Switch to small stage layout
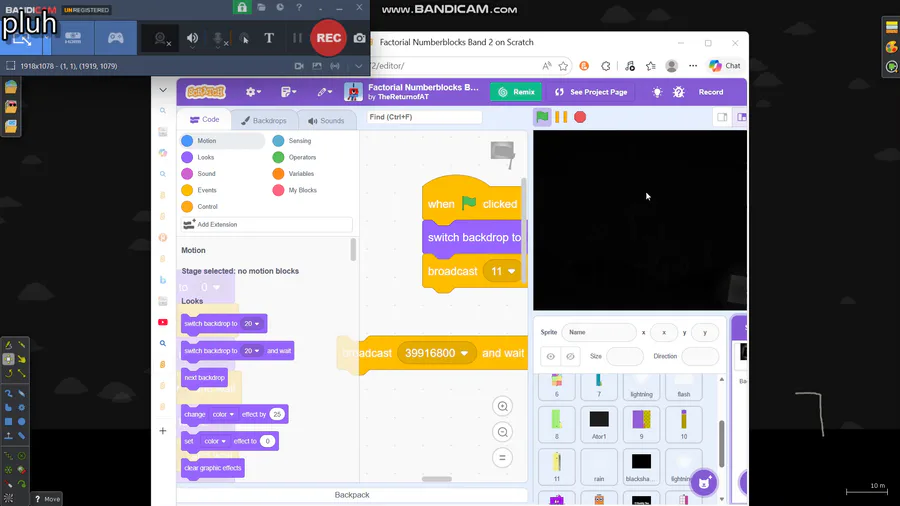 pyautogui.click(x=722, y=117)
